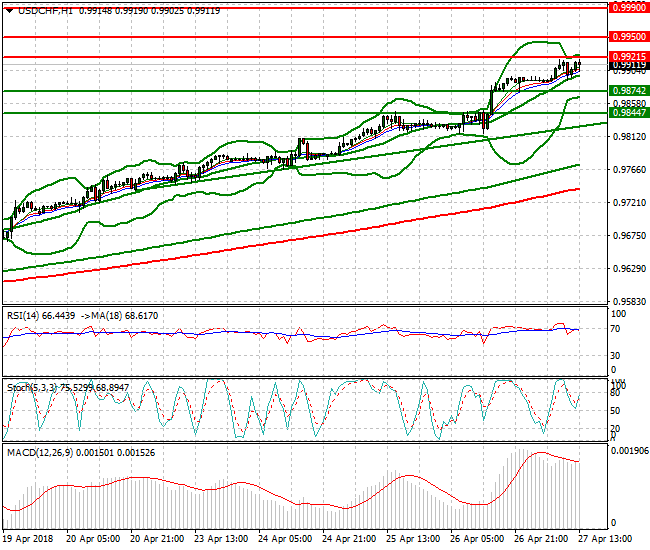This screenshot has width=650, height=550.
Task: Select the 25 Apr 13:00 time label
Action: (413, 539)
